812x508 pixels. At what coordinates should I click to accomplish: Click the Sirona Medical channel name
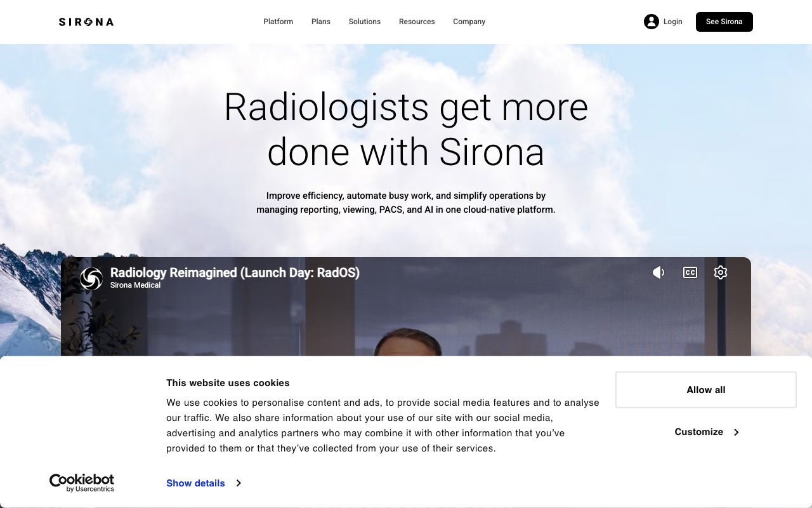coord(135,285)
